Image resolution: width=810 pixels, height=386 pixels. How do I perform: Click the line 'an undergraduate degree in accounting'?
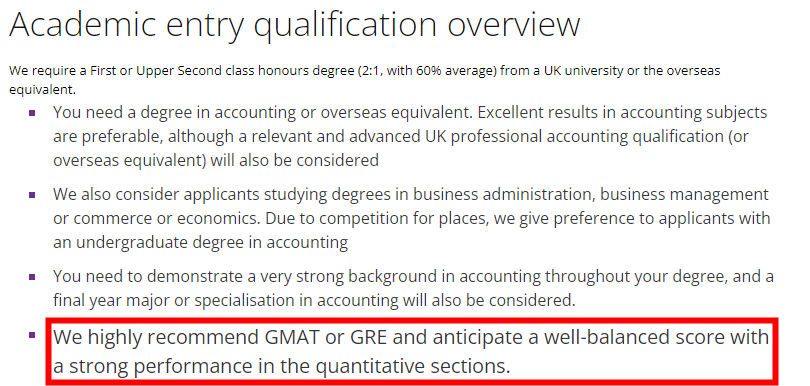(x=200, y=242)
